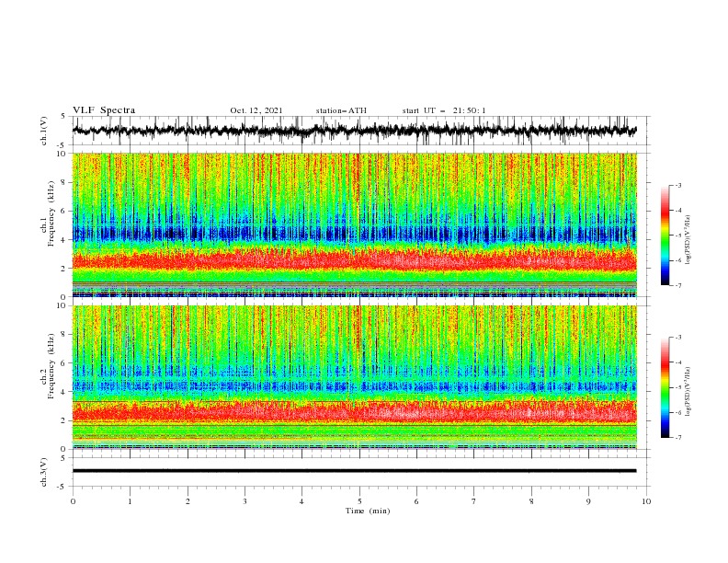The height and width of the screenshot is (563, 728).
Task: Click inside the ch.1 spectrogram panel
Action: pyautogui.click(x=355, y=224)
